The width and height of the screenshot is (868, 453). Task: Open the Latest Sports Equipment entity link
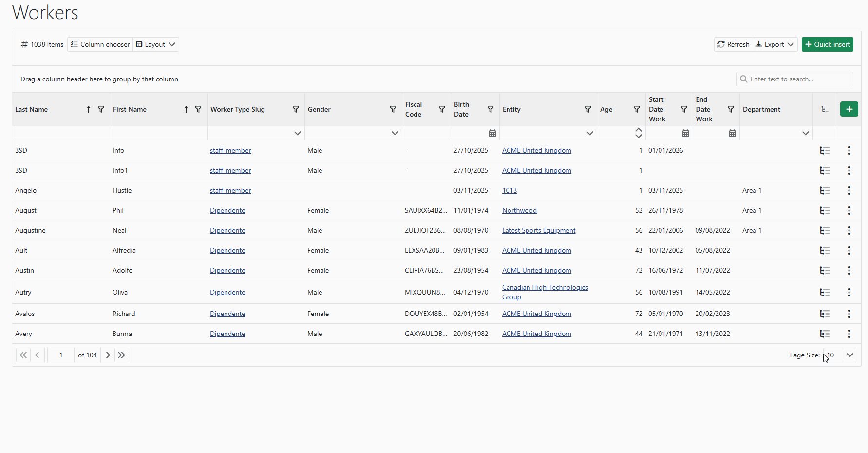(538, 230)
